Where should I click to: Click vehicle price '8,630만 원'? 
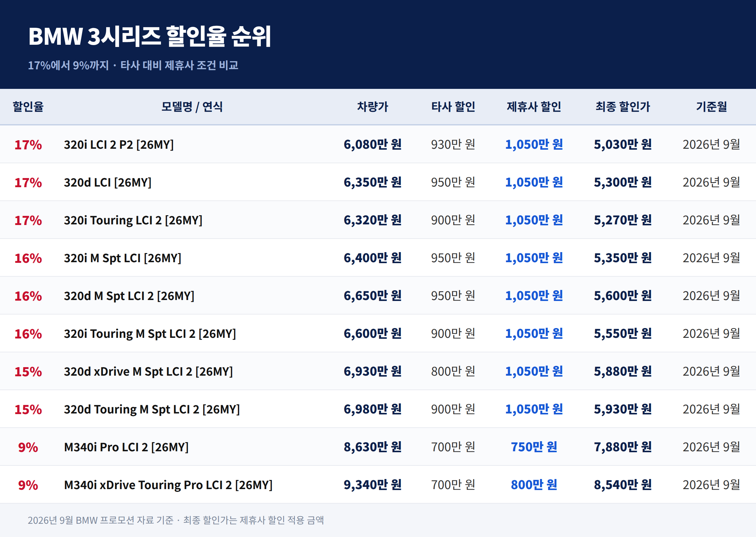(372, 447)
